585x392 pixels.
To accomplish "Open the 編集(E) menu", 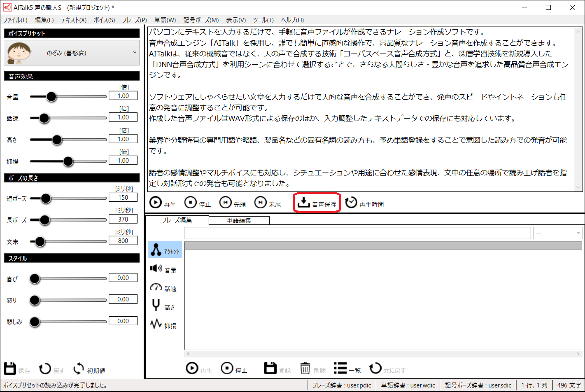I will (44, 20).
